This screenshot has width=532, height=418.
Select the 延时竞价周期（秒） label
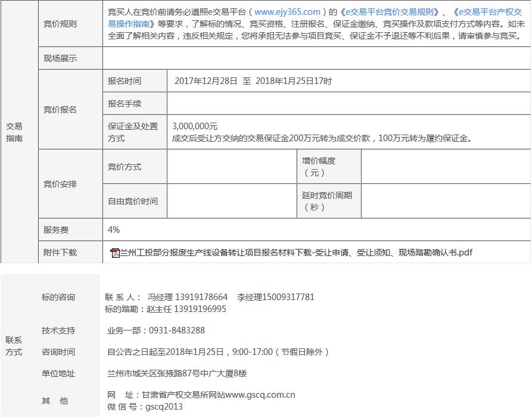click(x=327, y=201)
